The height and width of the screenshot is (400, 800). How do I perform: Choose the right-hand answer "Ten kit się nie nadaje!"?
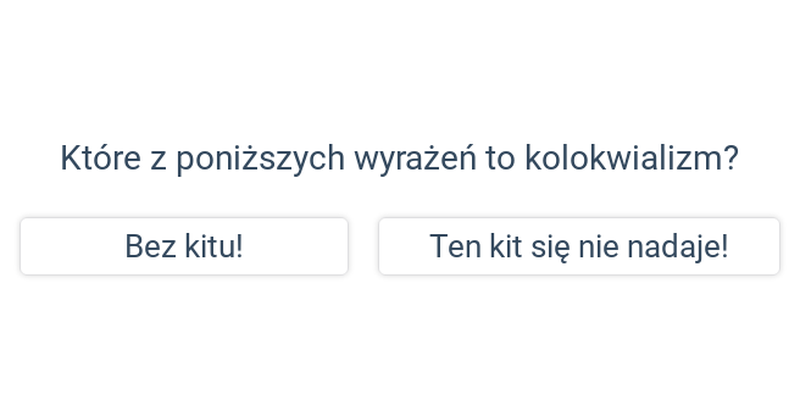[x=579, y=246]
